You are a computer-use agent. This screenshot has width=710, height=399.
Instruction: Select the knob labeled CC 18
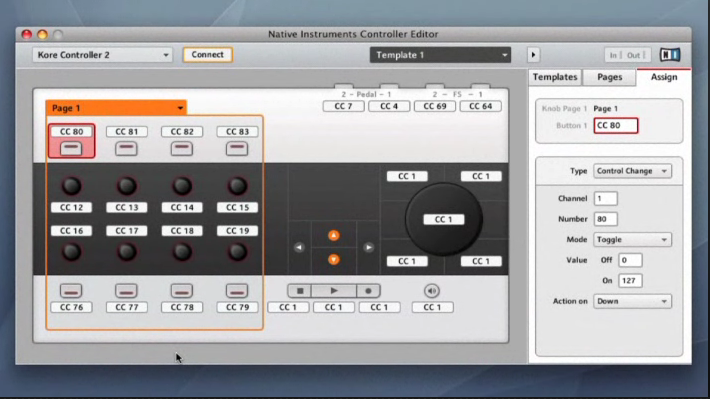coord(182,252)
